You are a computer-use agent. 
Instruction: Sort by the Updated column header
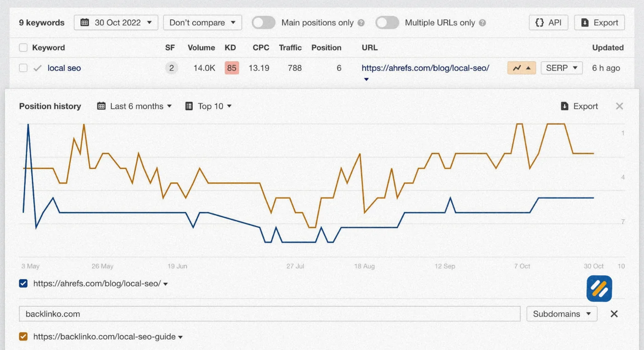pyautogui.click(x=608, y=47)
